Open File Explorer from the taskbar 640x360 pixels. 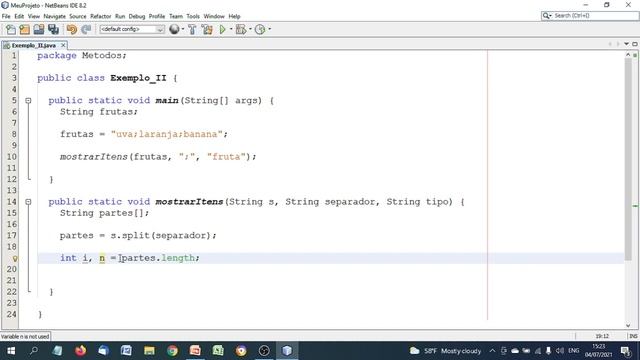coord(149,351)
